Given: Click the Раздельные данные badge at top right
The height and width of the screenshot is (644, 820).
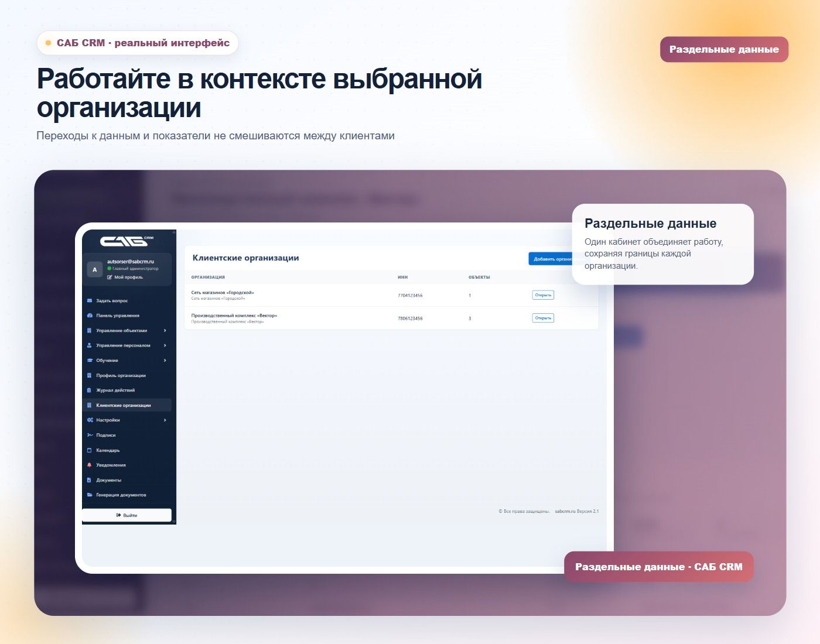Looking at the screenshot, I should (724, 49).
